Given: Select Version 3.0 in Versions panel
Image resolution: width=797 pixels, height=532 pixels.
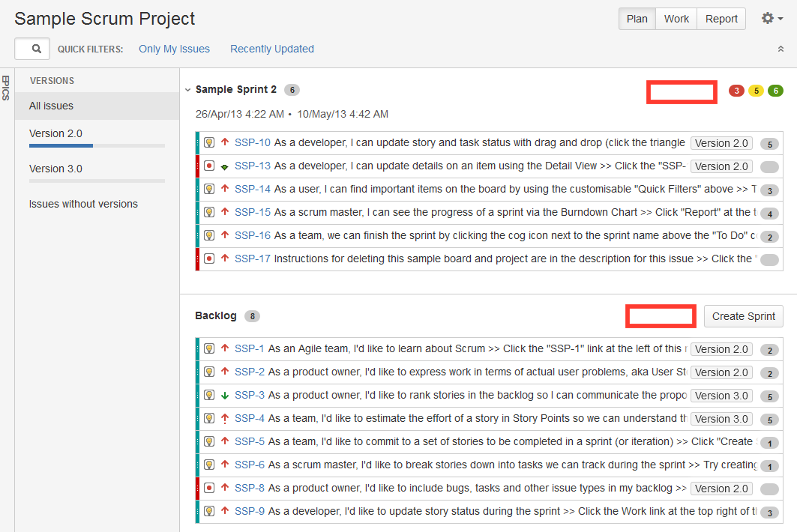Looking at the screenshot, I should pyautogui.click(x=55, y=169).
